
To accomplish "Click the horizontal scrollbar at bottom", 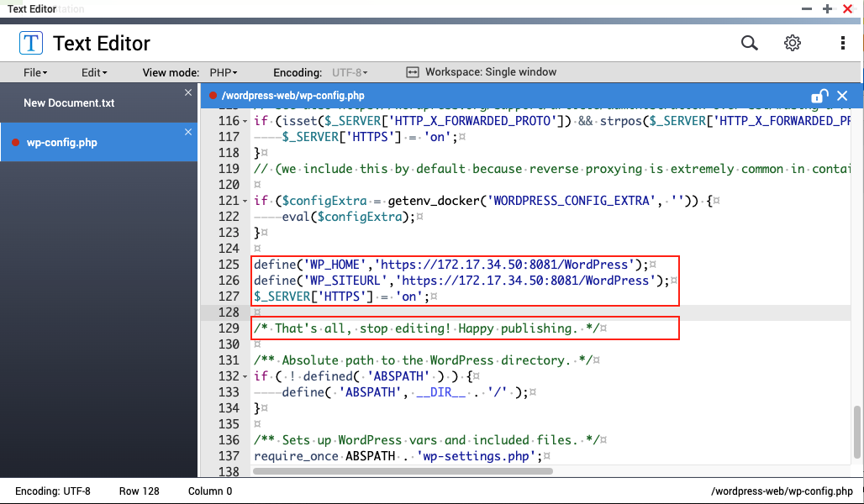I will [x=402, y=471].
